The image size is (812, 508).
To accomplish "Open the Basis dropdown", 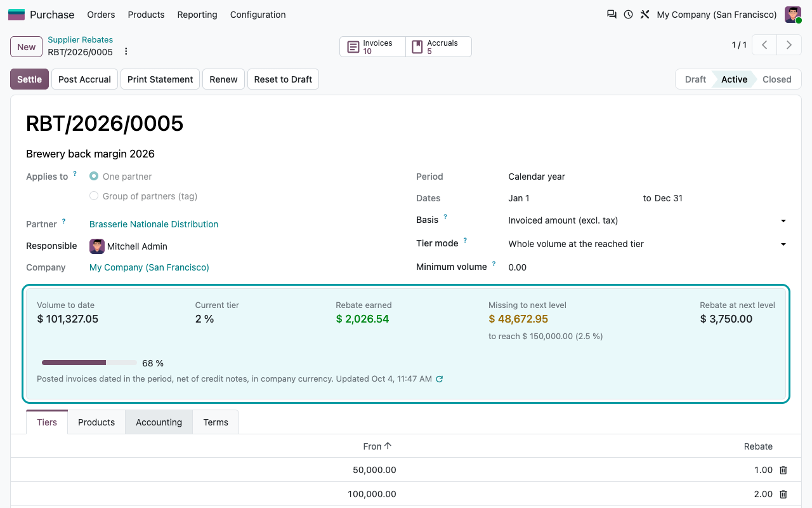I will click(647, 220).
